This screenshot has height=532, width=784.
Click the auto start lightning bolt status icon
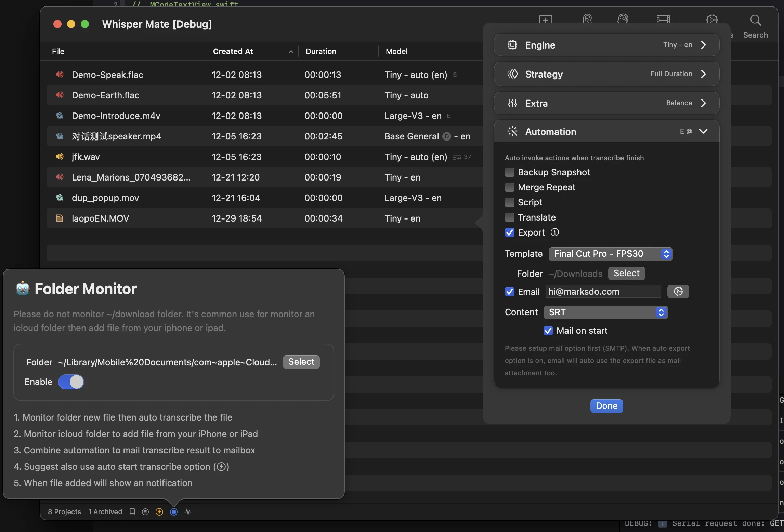coord(159,512)
